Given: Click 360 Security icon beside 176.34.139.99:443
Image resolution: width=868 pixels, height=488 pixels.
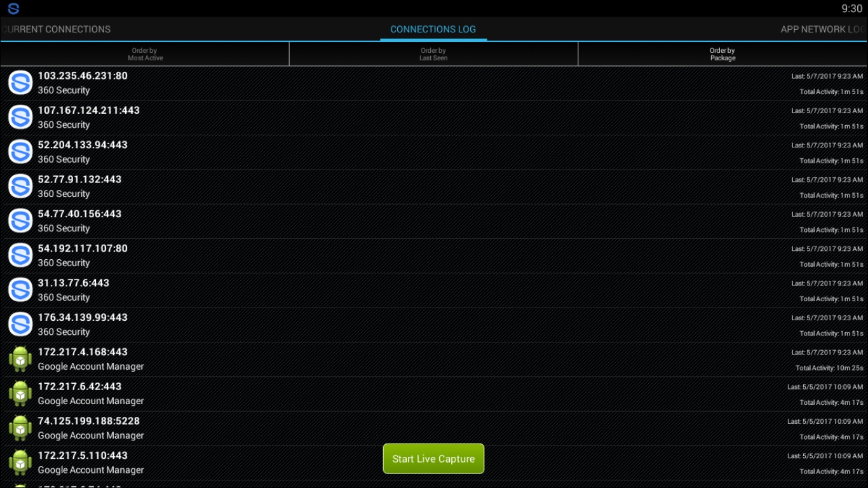Looking at the screenshot, I should click(20, 324).
